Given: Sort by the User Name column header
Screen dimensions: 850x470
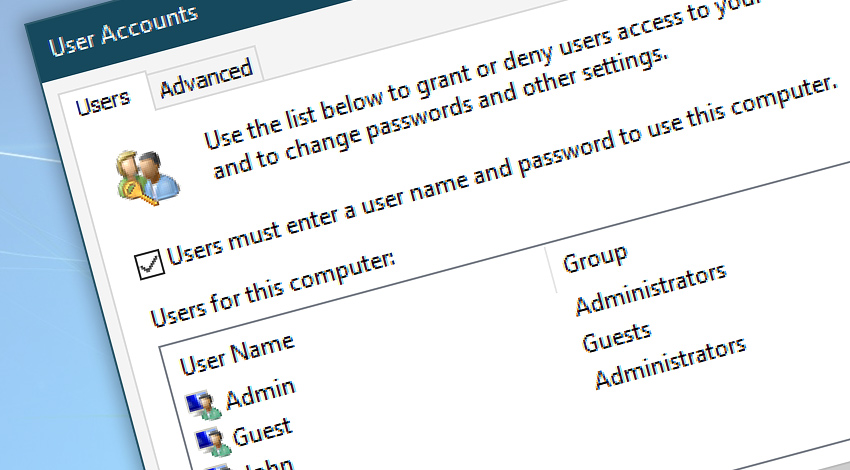Looking at the screenshot, I should pyautogui.click(x=237, y=353).
